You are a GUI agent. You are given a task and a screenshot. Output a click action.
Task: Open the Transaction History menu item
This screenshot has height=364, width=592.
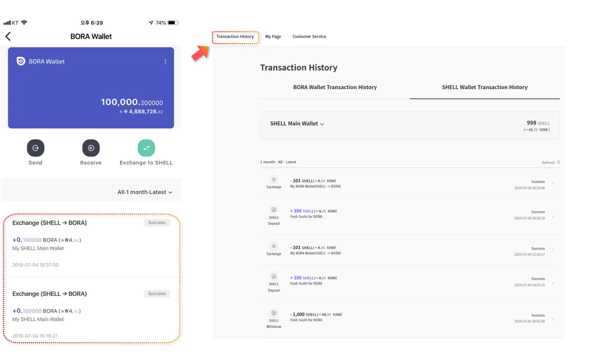pyautogui.click(x=235, y=36)
